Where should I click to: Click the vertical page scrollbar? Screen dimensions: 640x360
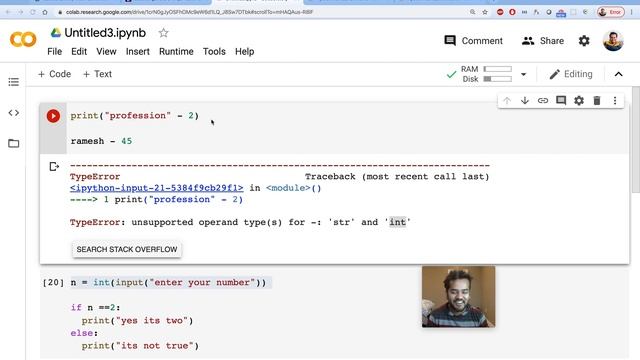[x=636, y=139]
